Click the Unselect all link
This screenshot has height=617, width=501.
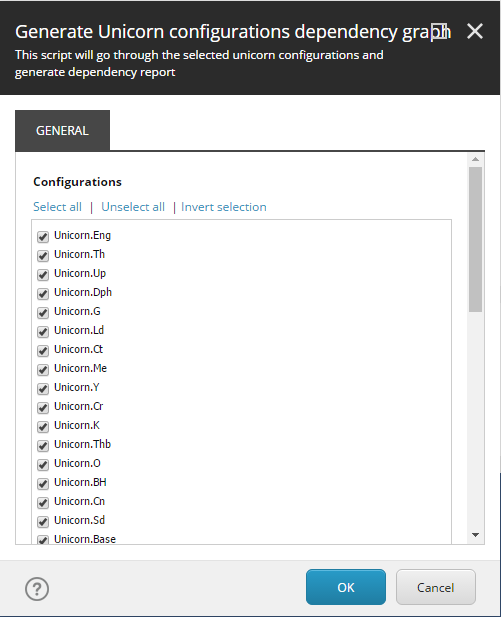point(133,207)
